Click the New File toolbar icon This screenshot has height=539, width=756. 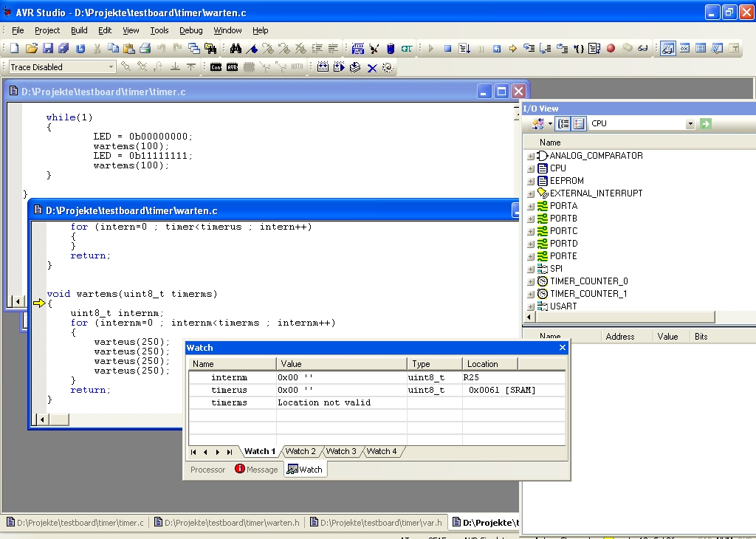(15, 48)
